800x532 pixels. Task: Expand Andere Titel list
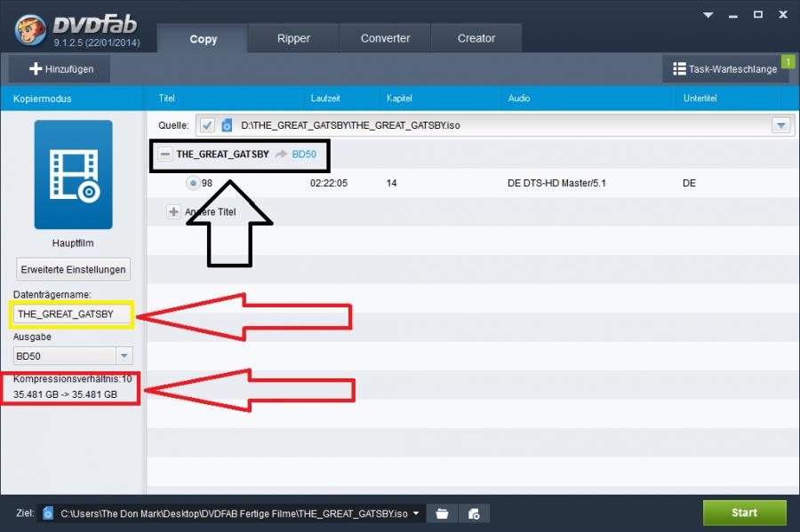pyautogui.click(x=173, y=211)
